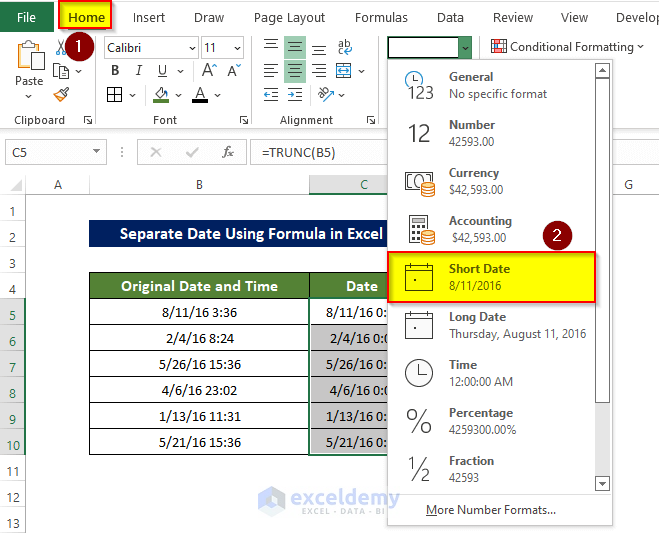This screenshot has width=659, height=533.
Task: Increase indent icon
Action: tap(295, 95)
